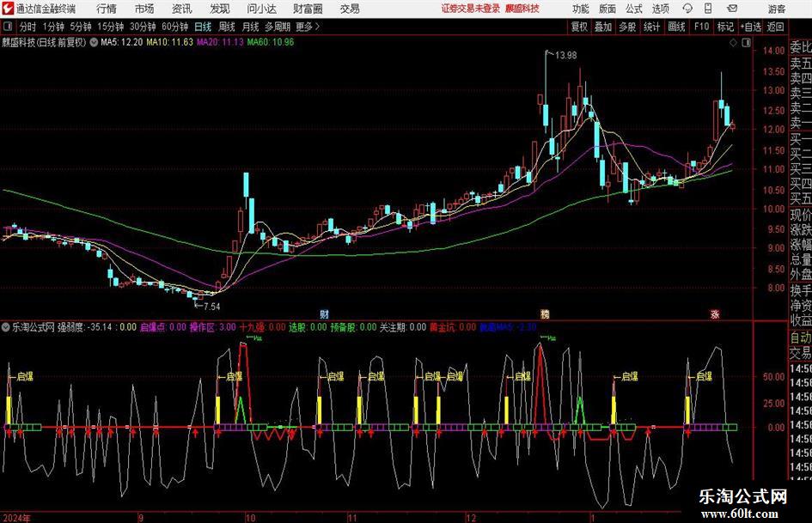Click 证券交易未登录 login link
Viewport: 812px width, 523px height.
pyautogui.click(x=471, y=9)
